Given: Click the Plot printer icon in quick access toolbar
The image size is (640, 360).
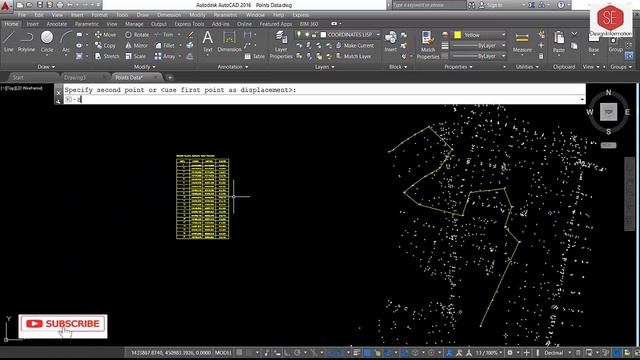Looking at the screenshot, I should (60, 5).
